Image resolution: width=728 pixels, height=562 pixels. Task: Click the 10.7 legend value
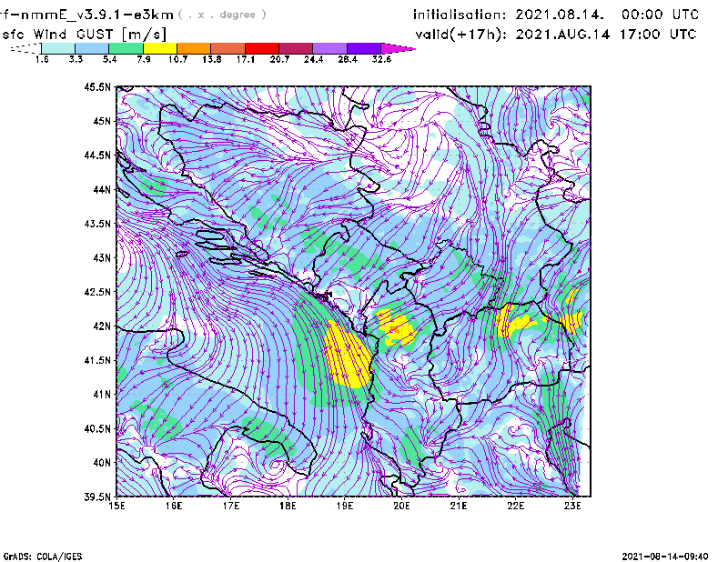(x=177, y=59)
